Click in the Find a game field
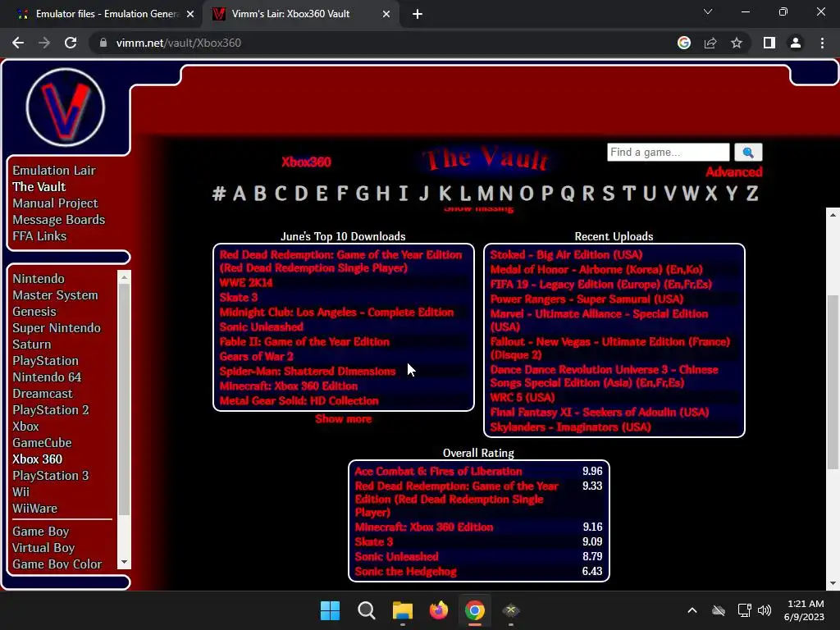 click(668, 152)
